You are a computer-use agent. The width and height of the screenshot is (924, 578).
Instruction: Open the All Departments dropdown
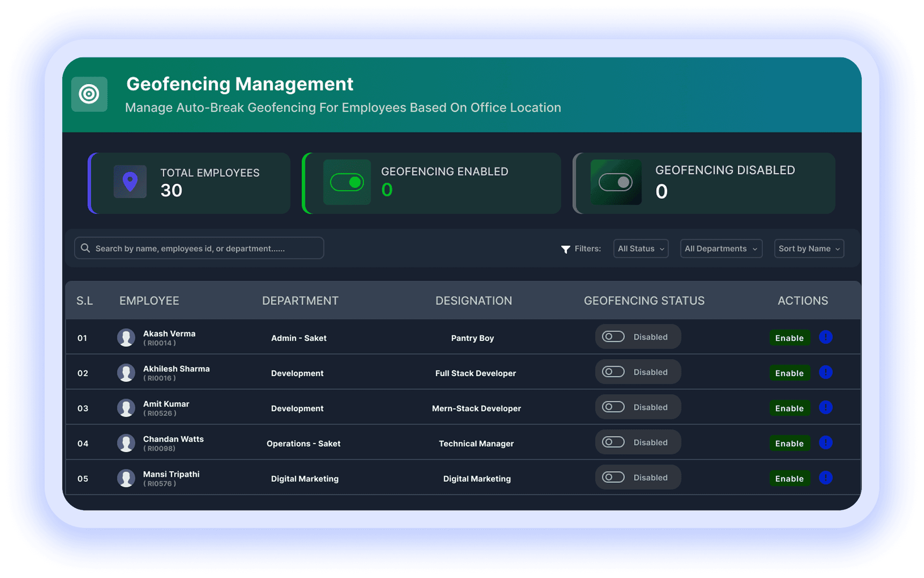[720, 249]
